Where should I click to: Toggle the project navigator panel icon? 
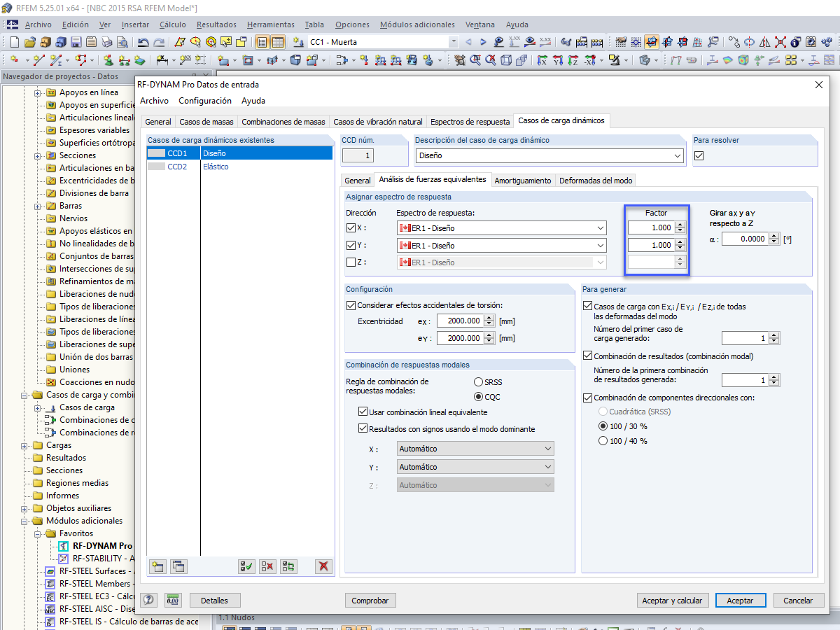click(262, 42)
